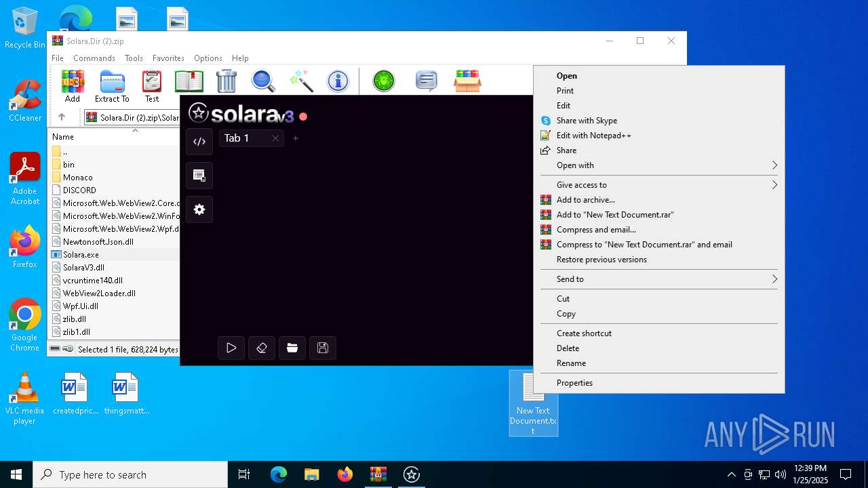Click Test archive toolbar icon
Screen dimensions: 868x488
click(152, 86)
